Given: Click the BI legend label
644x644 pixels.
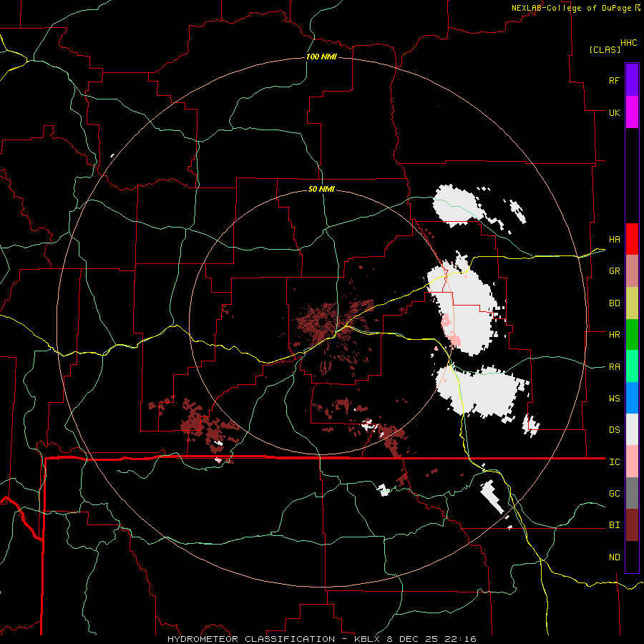Looking at the screenshot, I should tap(614, 525).
